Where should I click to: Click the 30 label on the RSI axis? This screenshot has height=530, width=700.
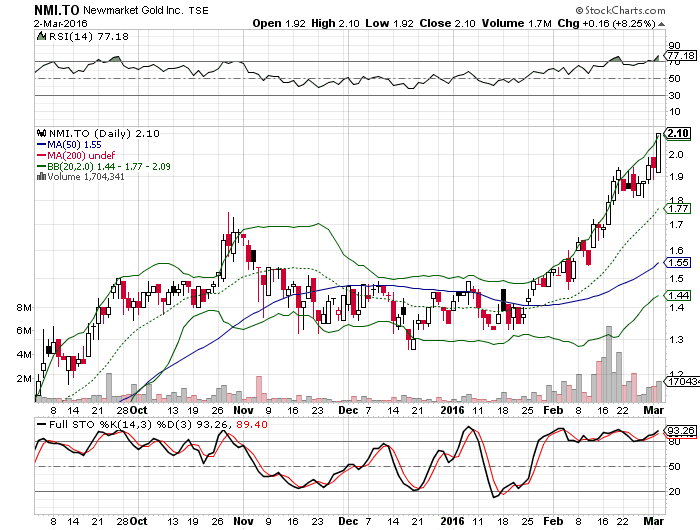tap(675, 96)
